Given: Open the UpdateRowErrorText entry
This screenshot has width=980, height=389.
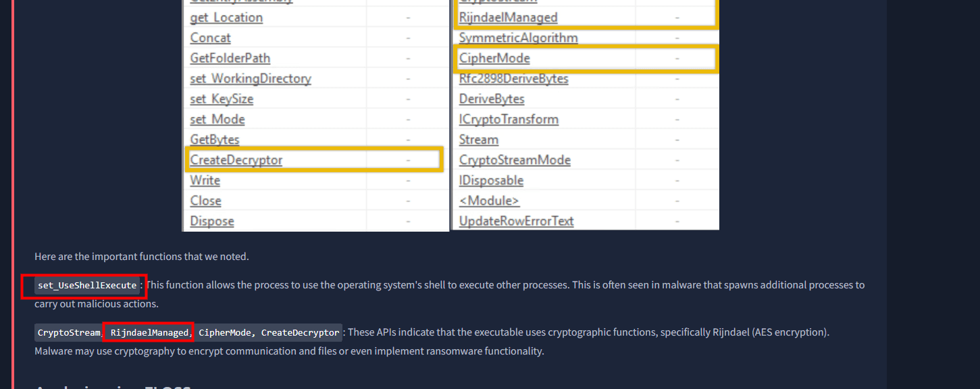Looking at the screenshot, I should coord(516,221).
